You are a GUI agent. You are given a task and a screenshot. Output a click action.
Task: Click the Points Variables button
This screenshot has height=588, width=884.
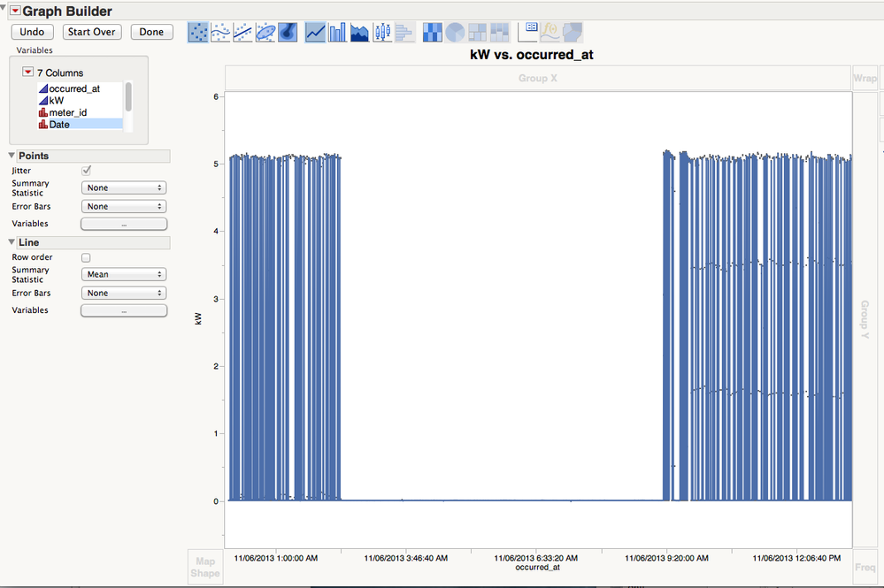(124, 225)
